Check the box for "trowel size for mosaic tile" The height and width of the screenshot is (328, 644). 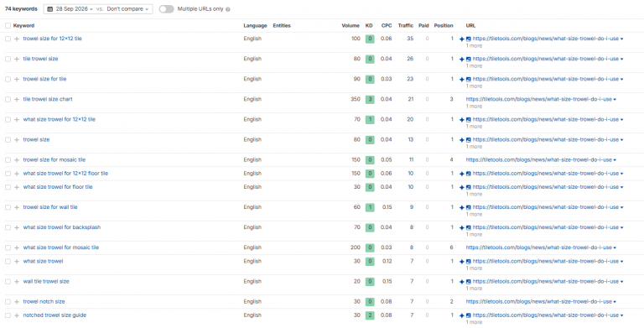click(8, 160)
